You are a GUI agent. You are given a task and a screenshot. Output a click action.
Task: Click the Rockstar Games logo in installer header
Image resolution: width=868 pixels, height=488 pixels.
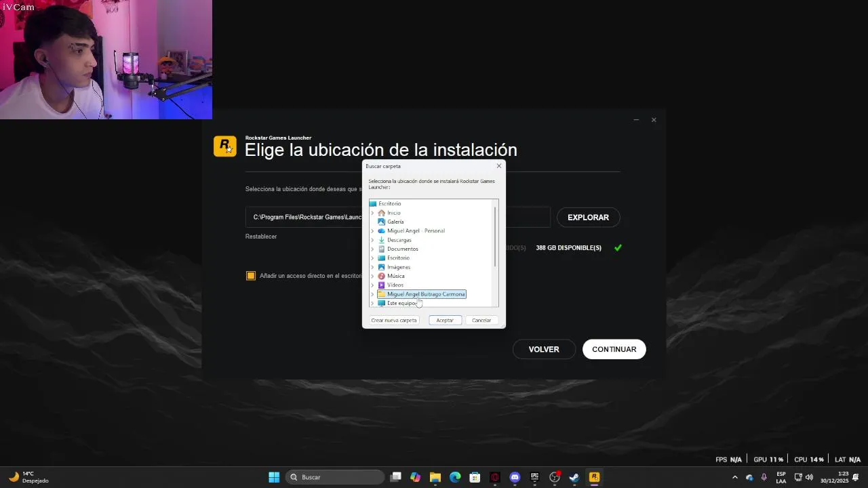point(225,146)
